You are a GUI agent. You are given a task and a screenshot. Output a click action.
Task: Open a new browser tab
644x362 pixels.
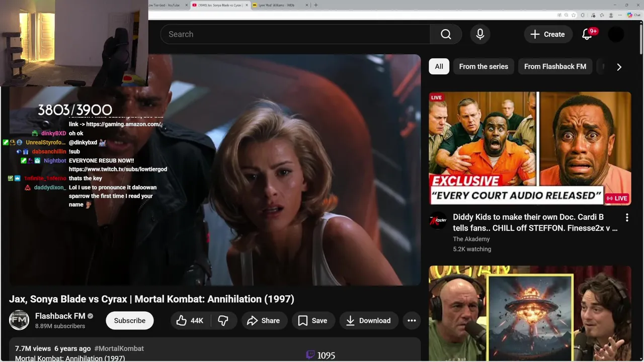[316, 5]
